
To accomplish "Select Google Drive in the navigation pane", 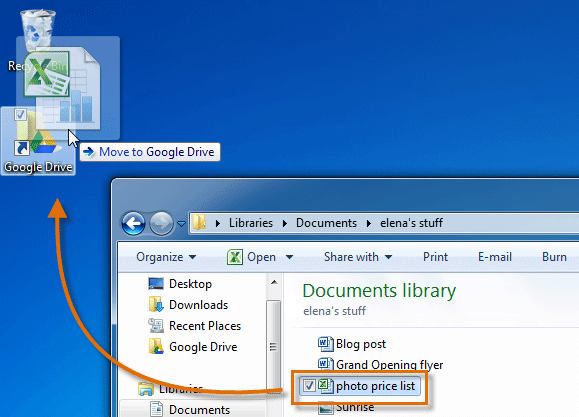I will tap(203, 347).
